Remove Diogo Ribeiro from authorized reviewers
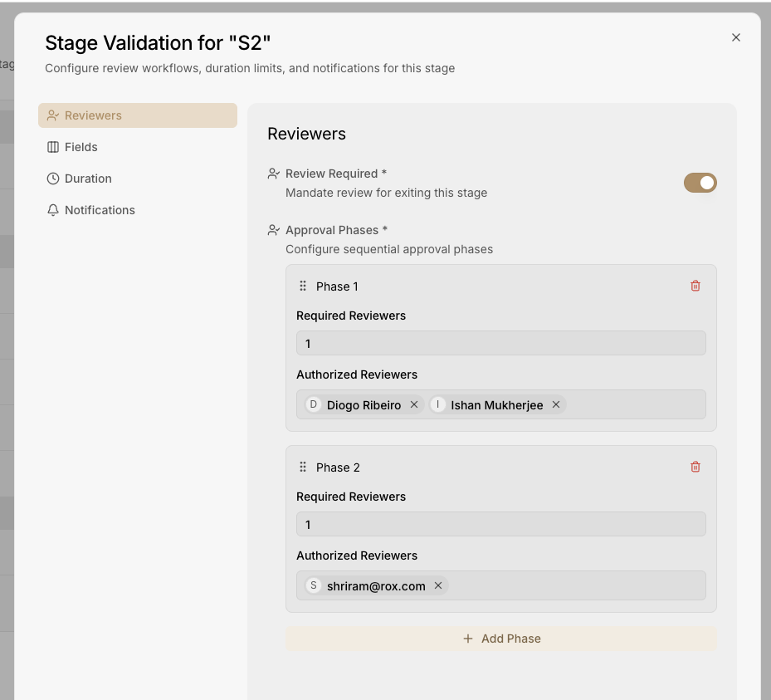This screenshot has height=700, width=771. pyautogui.click(x=414, y=405)
